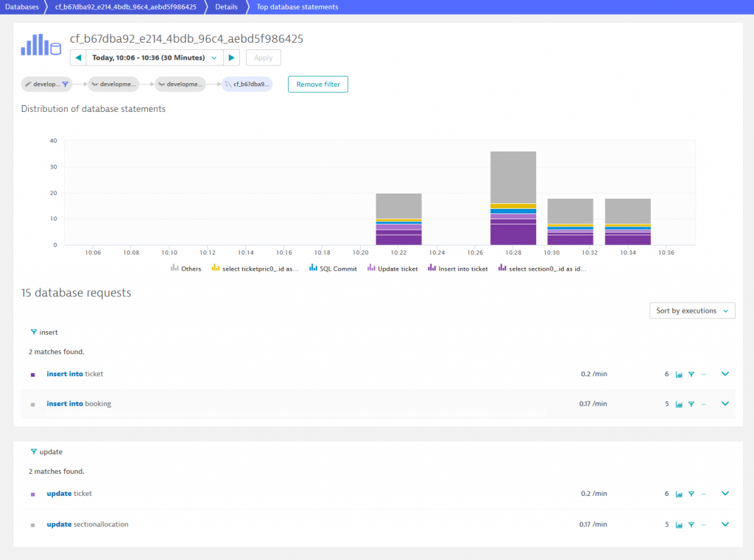754x560 pixels.
Task: Toggle Others series in chart legend
Action: pos(186,269)
